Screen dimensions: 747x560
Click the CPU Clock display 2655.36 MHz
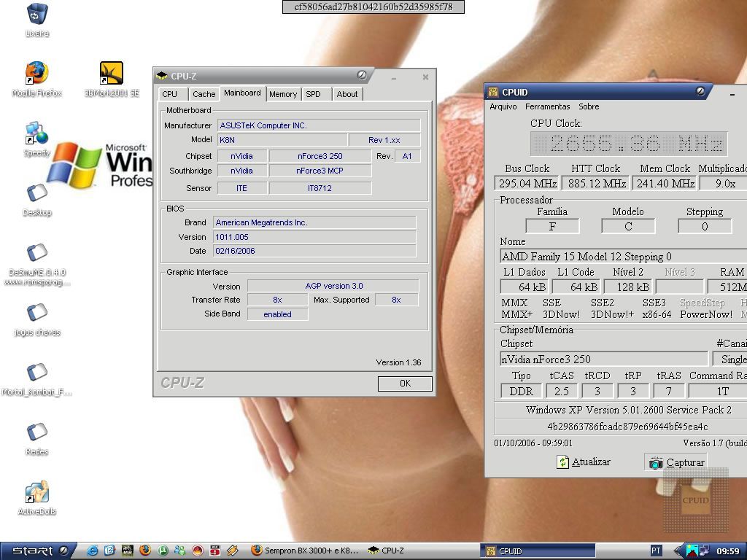click(629, 144)
